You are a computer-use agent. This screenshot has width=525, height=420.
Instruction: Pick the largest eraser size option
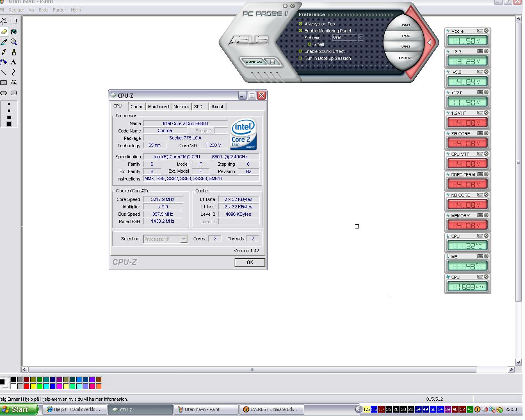pyautogui.click(x=9, y=123)
